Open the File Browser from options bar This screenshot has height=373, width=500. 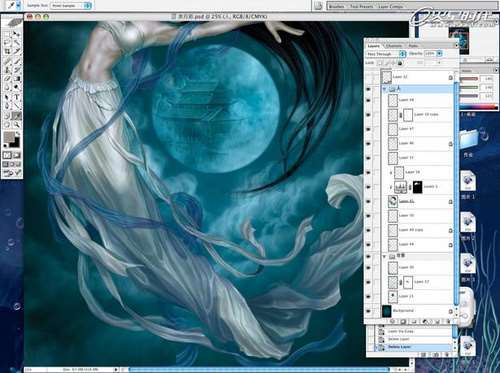318,6
